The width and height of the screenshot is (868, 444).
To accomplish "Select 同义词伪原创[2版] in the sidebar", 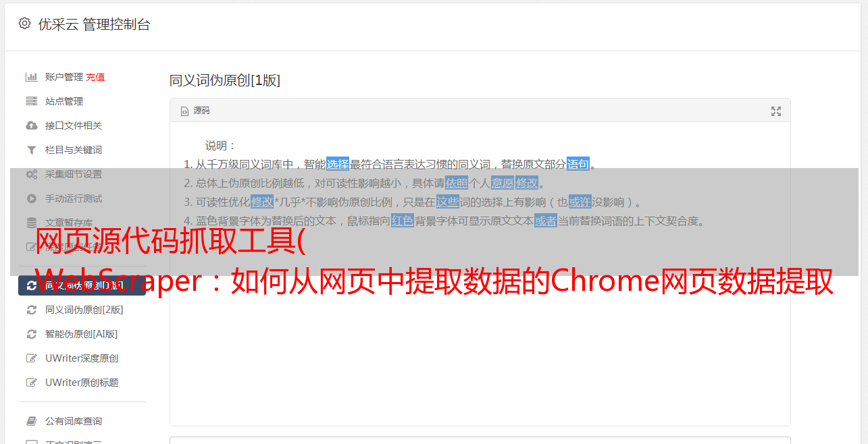I will point(82,310).
